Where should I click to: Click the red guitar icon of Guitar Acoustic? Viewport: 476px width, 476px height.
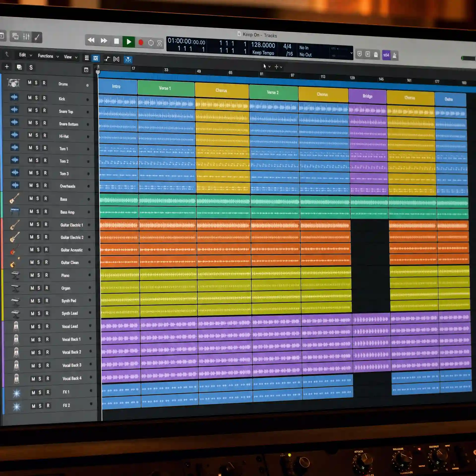pos(15,250)
